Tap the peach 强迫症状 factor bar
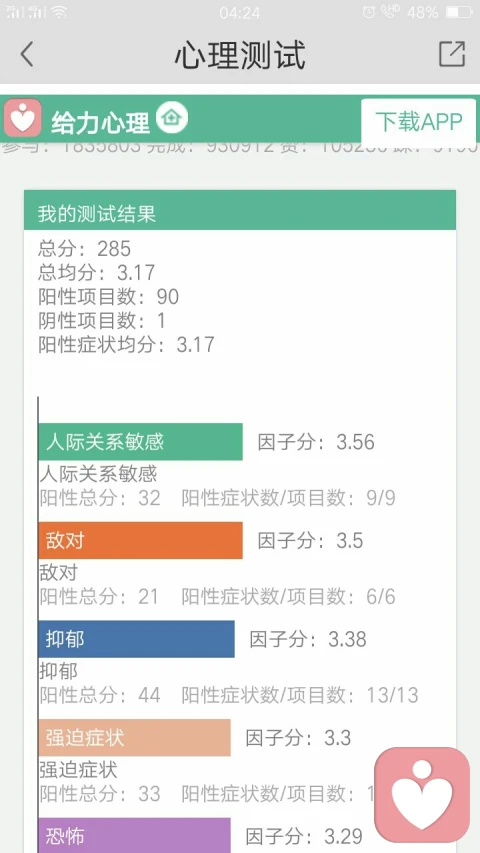The height and width of the screenshot is (853, 480). pyautogui.click(x=134, y=738)
